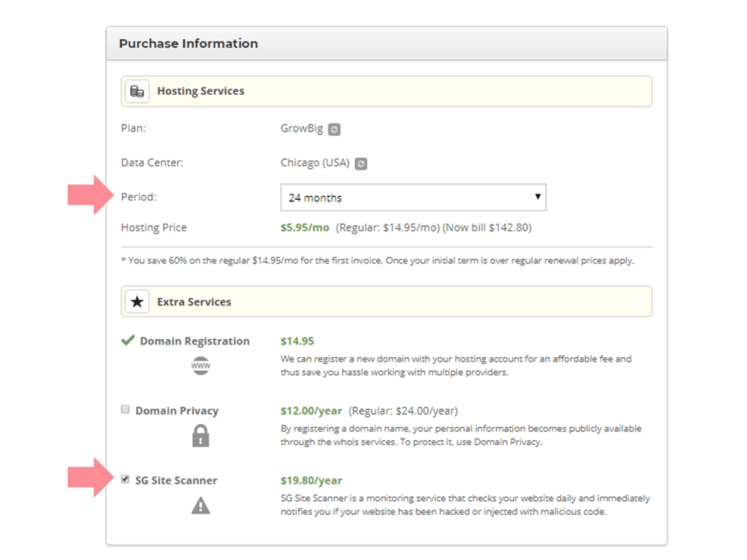Click the Chicago (USA) data center text

(315, 163)
